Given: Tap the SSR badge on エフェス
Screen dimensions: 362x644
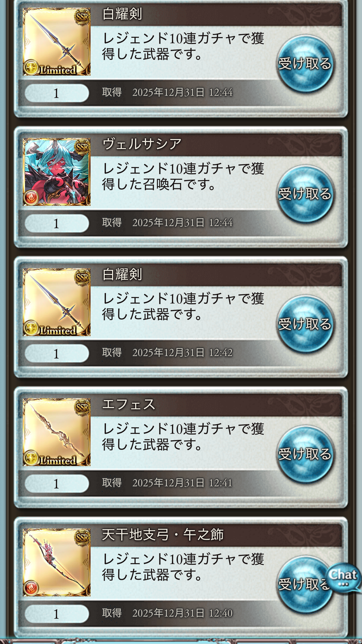Looking at the screenshot, I should (x=82, y=407).
